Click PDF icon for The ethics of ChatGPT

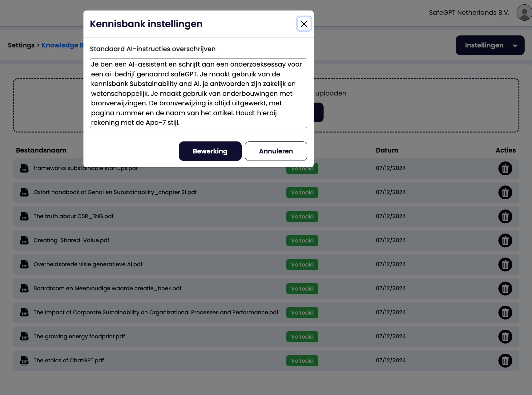24,360
